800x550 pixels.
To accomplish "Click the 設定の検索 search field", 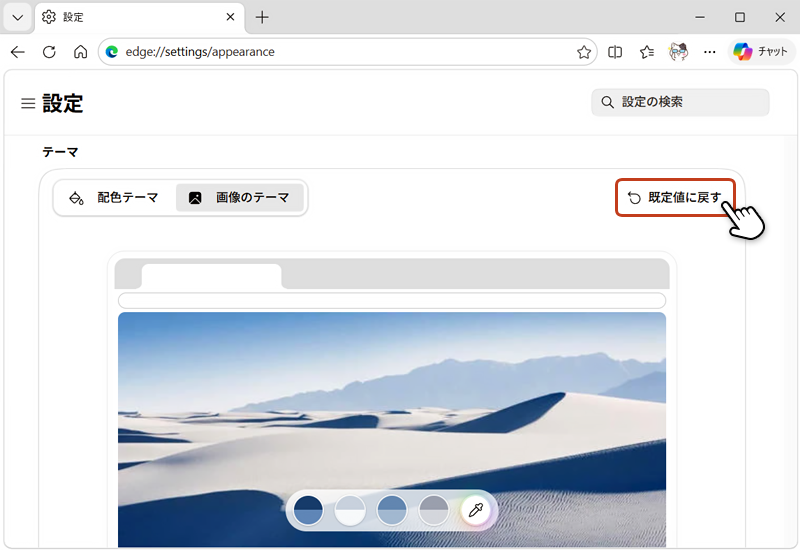I will (680, 102).
